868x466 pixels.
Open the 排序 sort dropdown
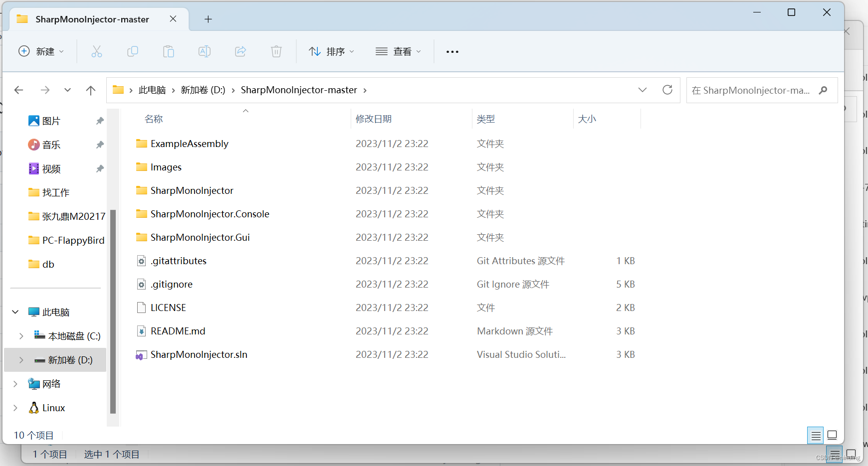(331, 51)
